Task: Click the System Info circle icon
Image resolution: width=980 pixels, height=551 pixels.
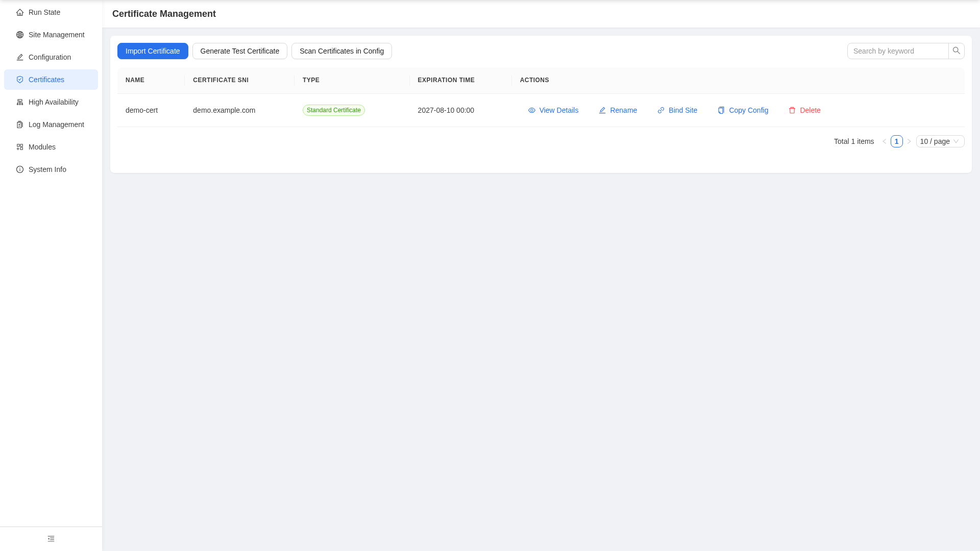Action: (x=20, y=169)
